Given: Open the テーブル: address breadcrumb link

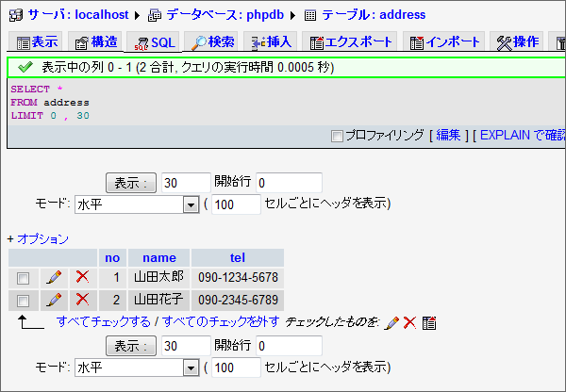Looking at the screenshot, I should point(374,15).
